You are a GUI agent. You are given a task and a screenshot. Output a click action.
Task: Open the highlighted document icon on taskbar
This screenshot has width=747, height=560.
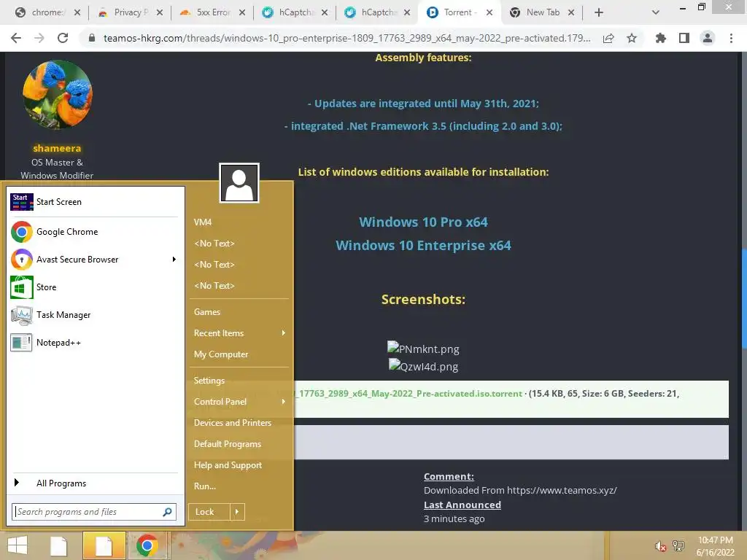pyautogui.click(x=104, y=545)
